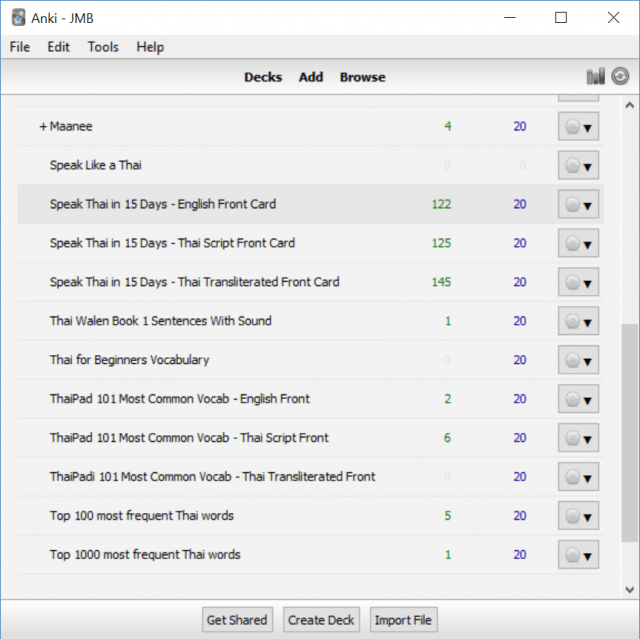This screenshot has height=639, width=640.
Task: Open Speak Thai Transliterated Front Card deck
Action: (x=194, y=282)
